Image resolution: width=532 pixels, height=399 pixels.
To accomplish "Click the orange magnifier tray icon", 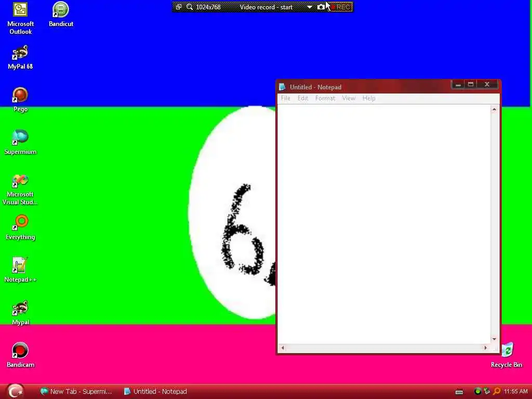I will (x=497, y=391).
